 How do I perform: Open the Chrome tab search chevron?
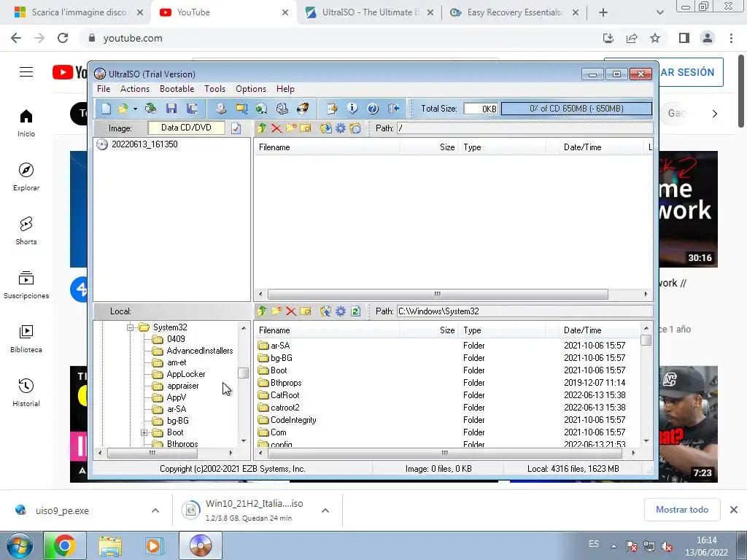[659, 12]
